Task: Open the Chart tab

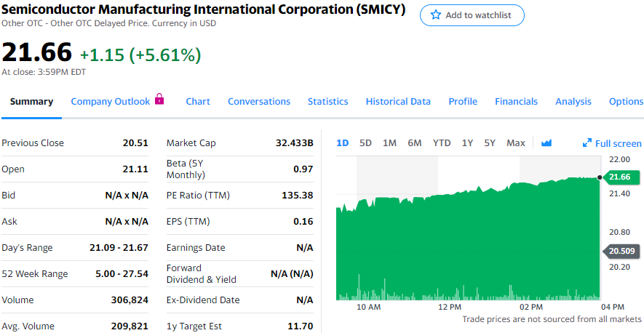Action: pos(198,102)
